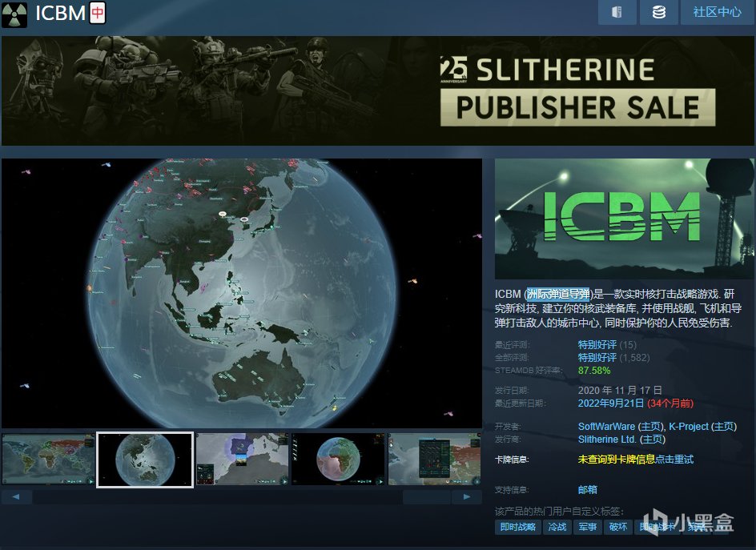Screen dimensions: 756x550
Task: Click the red 中 Chinese language badge
Action: 98,13
